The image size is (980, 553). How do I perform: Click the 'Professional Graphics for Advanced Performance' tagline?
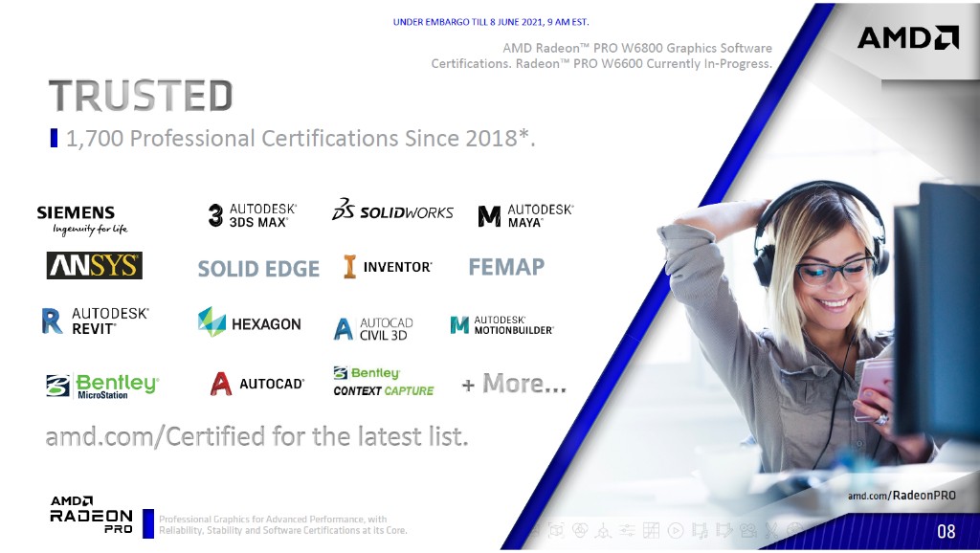[x=282, y=525]
